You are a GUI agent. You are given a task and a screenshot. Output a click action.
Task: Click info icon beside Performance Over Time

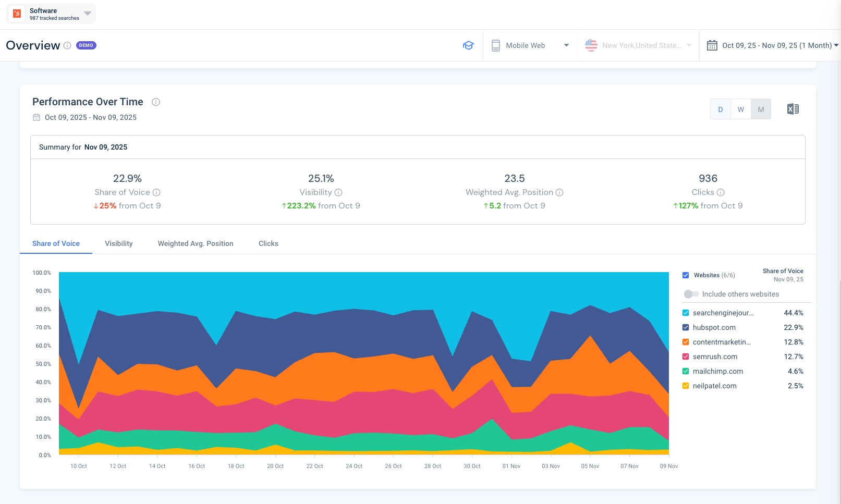pos(156,102)
